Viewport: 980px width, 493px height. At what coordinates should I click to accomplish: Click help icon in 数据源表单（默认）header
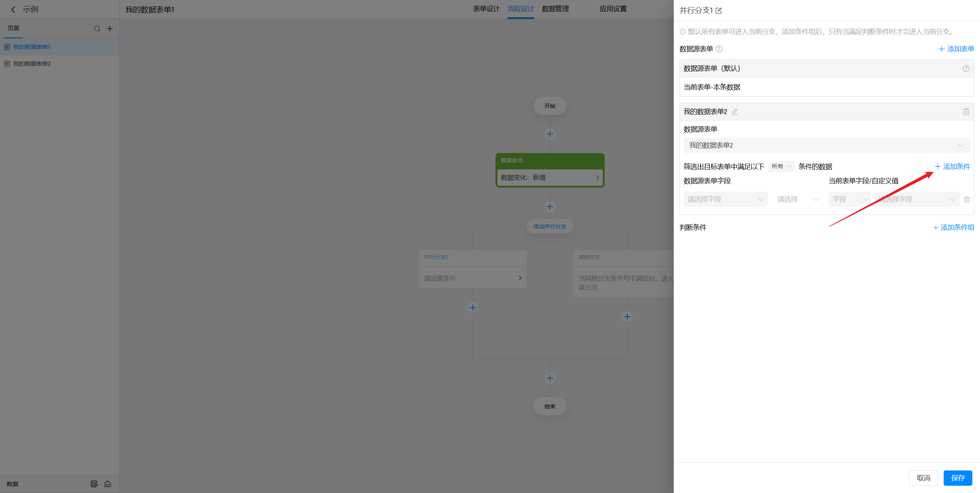[x=966, y=68]
